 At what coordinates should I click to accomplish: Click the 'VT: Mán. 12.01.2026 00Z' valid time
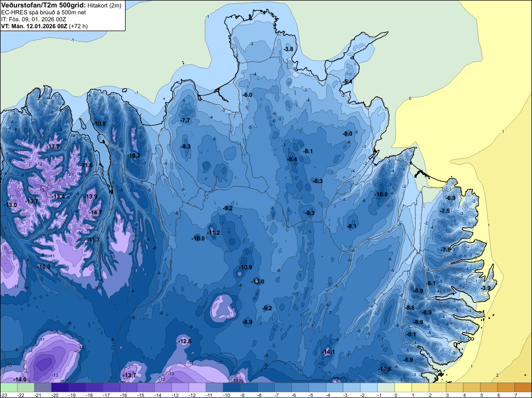pyautogui.click(x=34, y=27)
